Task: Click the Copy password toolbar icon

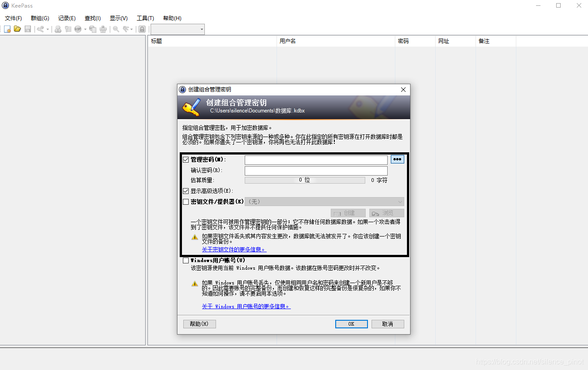Action: tap(68, 29)
